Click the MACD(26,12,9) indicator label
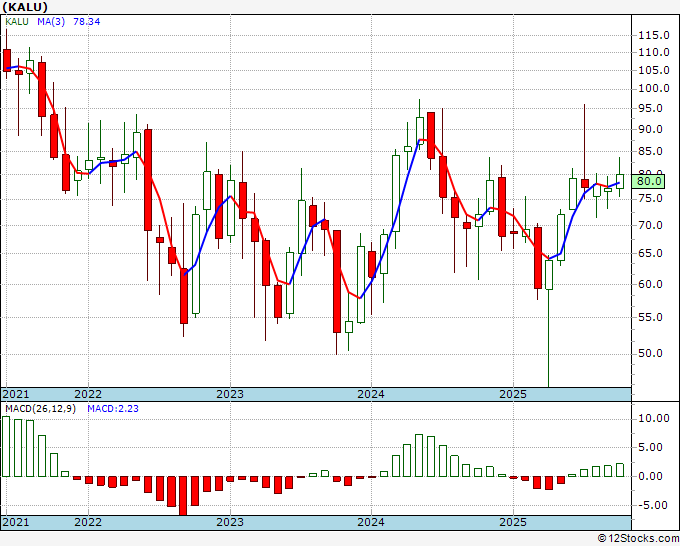680x546 pixels. (40, 409)
